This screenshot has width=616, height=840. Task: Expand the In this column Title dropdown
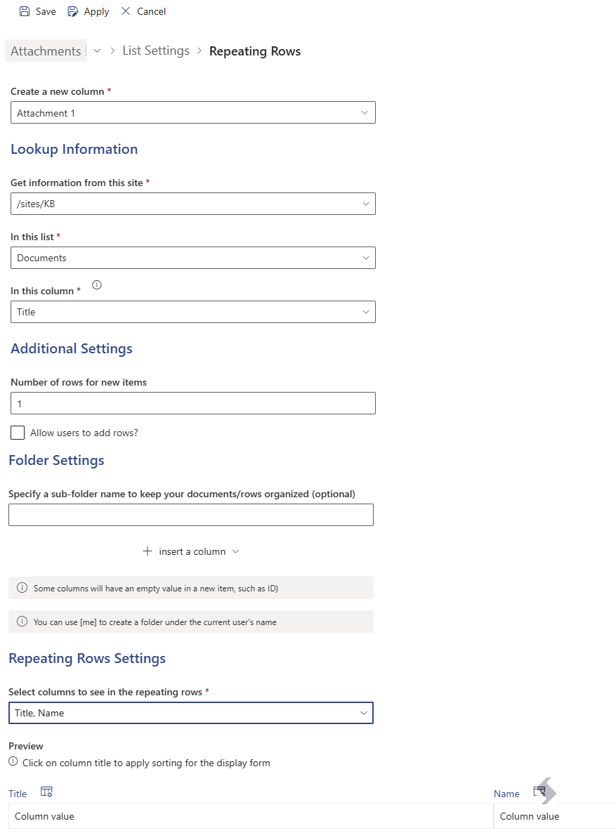click(x=193, y=312)
